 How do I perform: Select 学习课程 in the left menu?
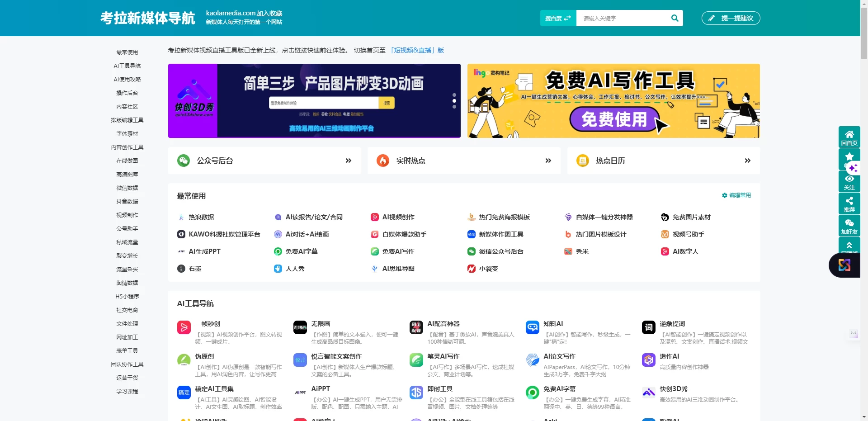click(x=127, y=391)
